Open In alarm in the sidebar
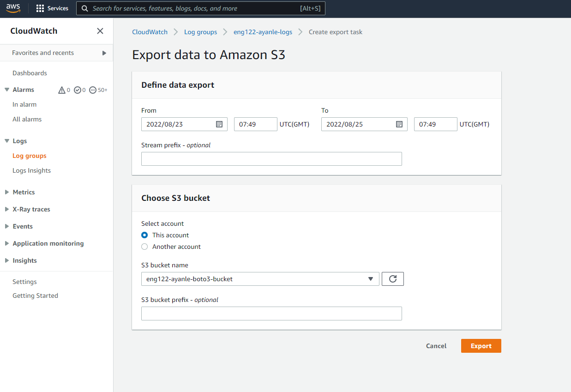This screenshot has height=392, width=571. tap(24, 104)
